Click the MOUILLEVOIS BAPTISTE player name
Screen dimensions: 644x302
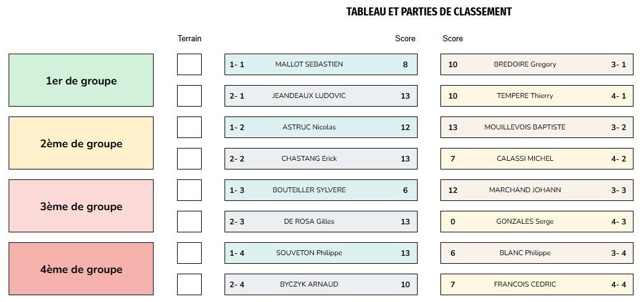[524, 127]
